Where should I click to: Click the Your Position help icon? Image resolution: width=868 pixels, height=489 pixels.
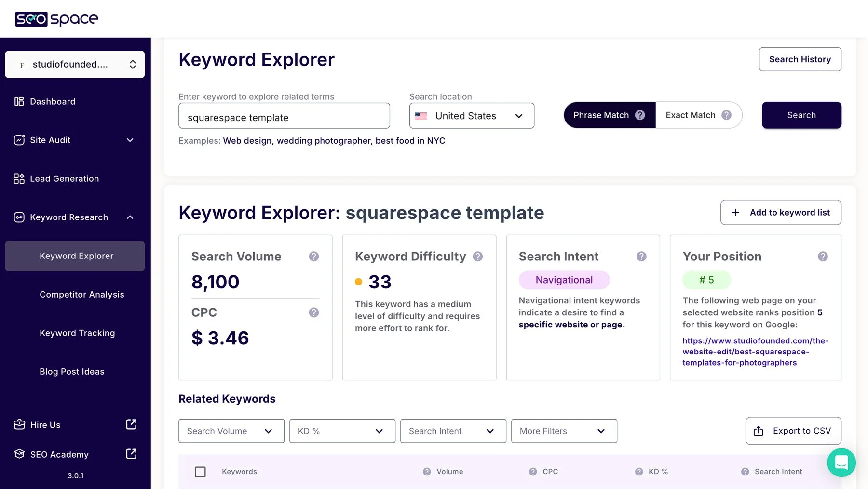(x=823, y=257)
